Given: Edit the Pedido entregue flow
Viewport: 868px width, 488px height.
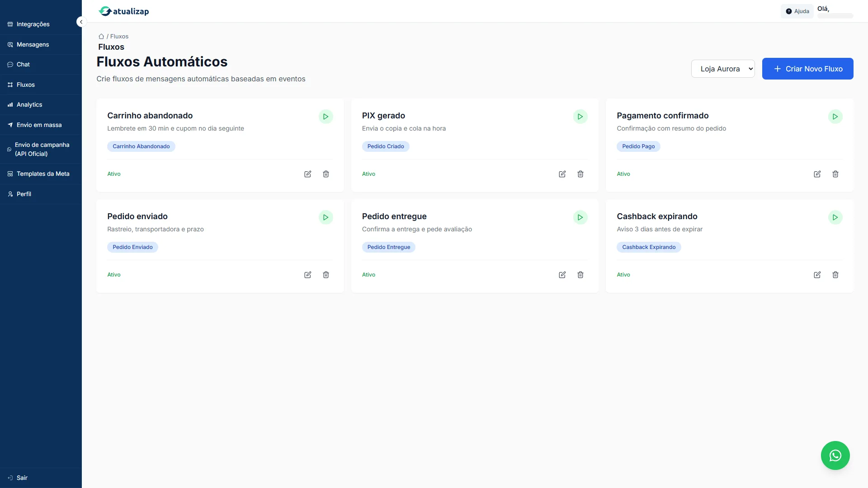Looking at the screenshot, I should tap(562, 275).
